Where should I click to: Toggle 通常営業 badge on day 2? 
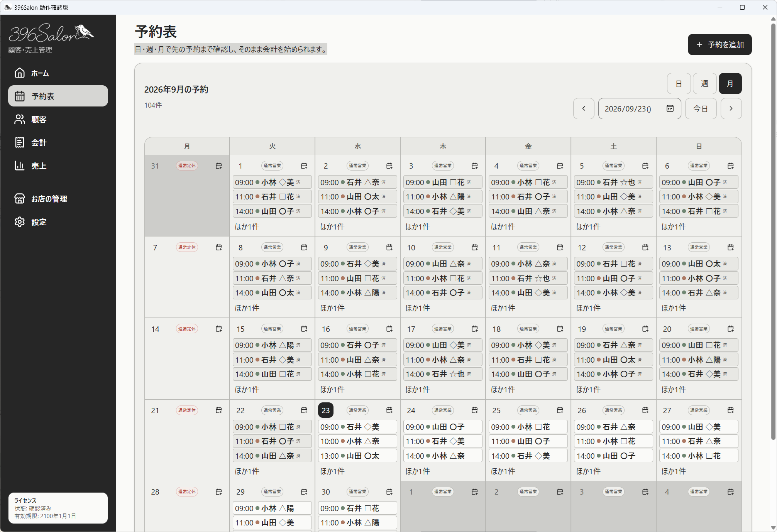coord(357,166)
